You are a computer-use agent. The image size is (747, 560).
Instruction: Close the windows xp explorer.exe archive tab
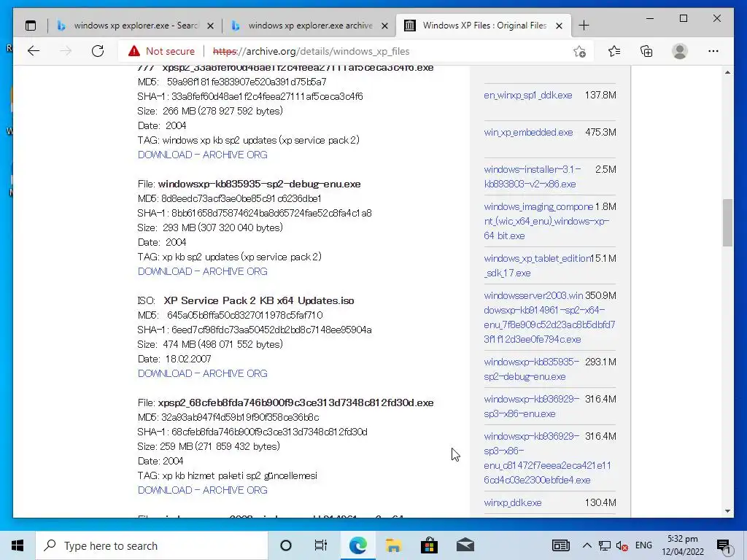click(x=385, y=26)
